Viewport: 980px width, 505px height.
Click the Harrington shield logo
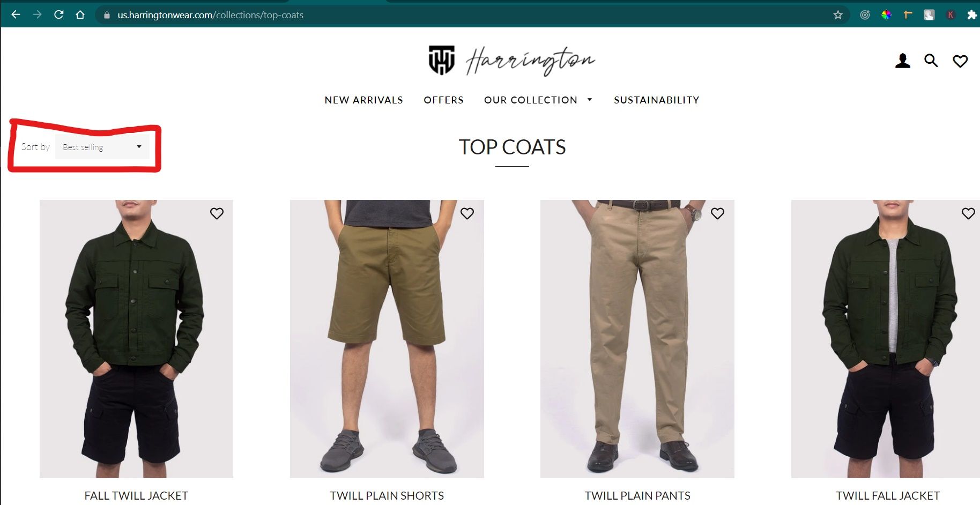point(442,60)
